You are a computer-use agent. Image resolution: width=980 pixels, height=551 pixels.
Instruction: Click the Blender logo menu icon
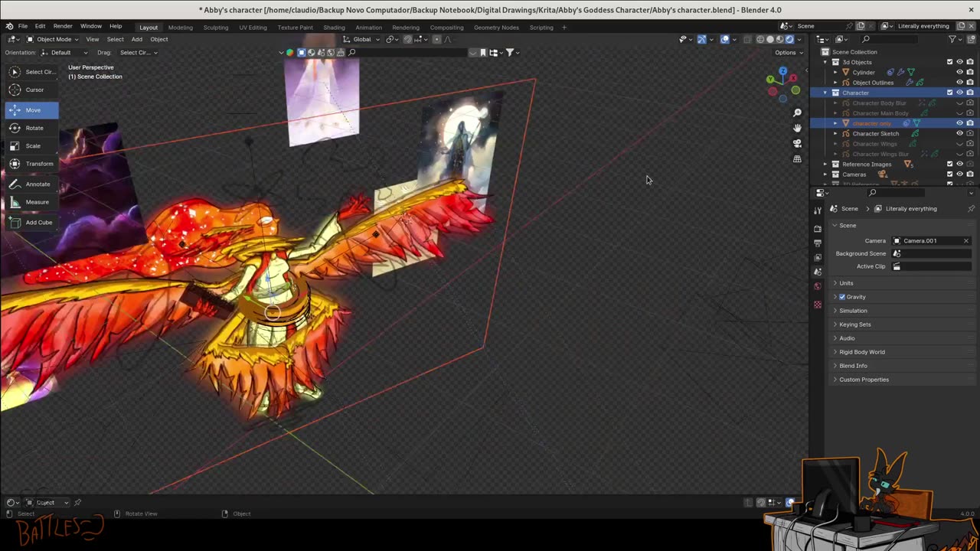[8, 26]
